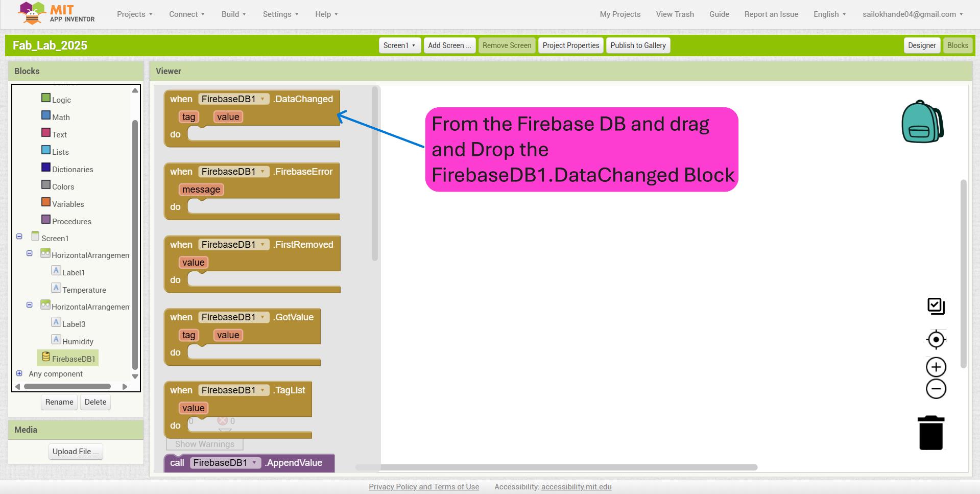Click the flyout vertical scrollbar

375,174
